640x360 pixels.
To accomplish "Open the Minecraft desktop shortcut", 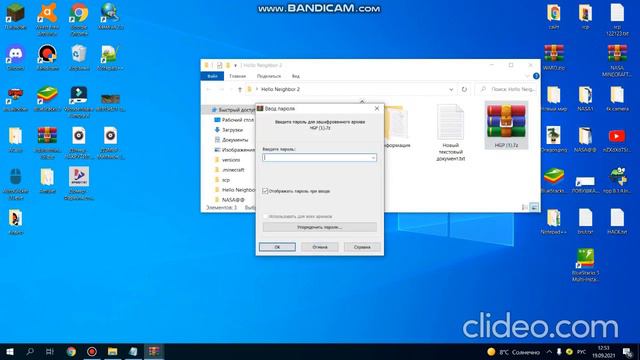I will click(x=16, y=17).
